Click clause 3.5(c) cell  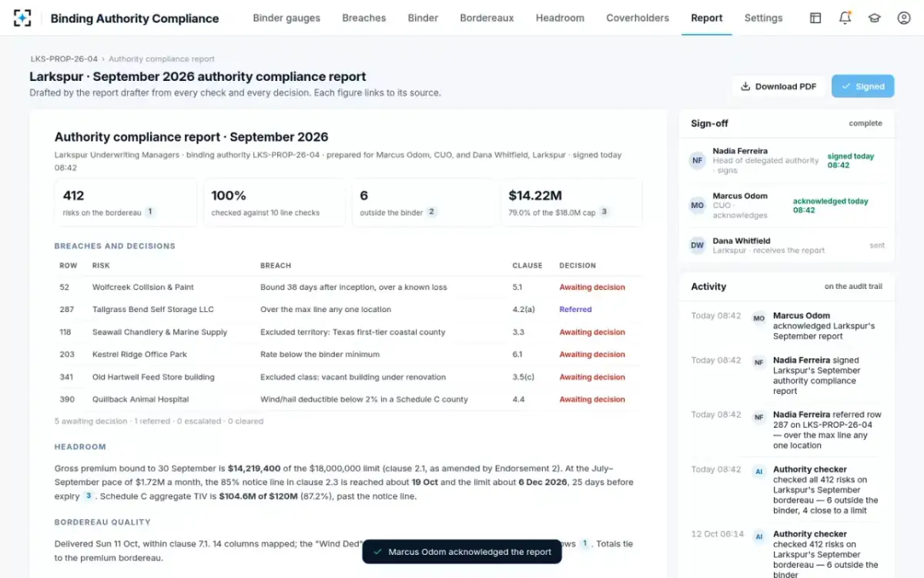click(x=524, y=377)
